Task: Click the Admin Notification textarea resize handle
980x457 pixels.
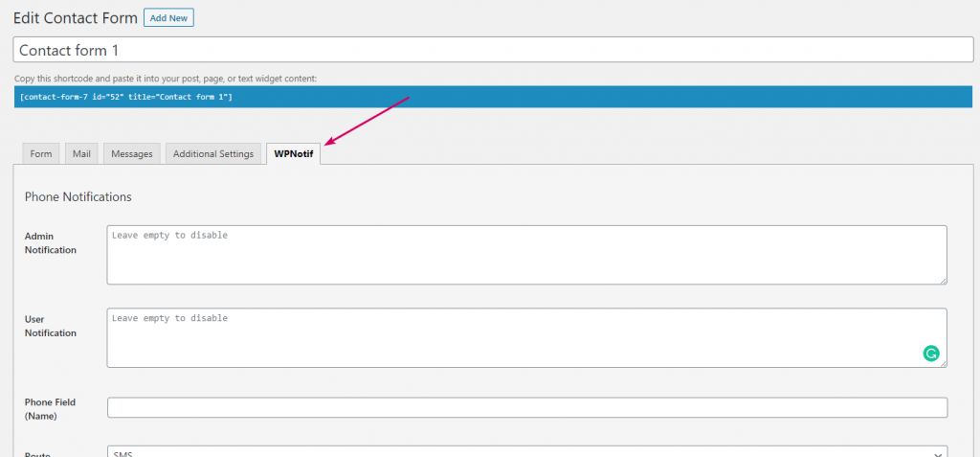Action: tap(943, 280)
